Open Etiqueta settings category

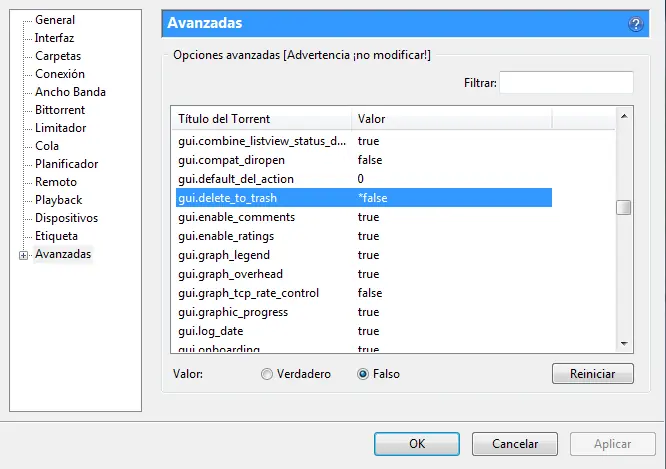(x=56, y=236)
